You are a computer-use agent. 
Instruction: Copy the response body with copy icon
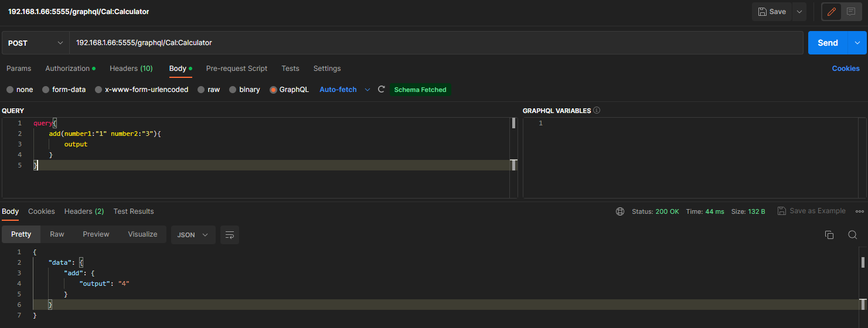(829, 235)
